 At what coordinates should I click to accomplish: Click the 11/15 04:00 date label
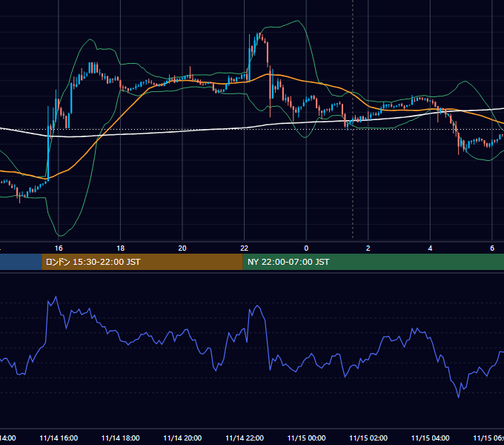[x=431, y=438]
